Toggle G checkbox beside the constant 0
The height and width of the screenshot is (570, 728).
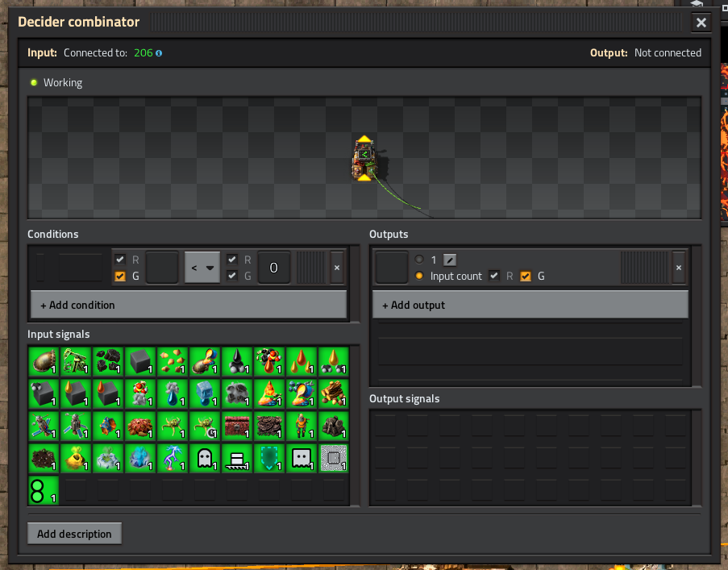tap(232, 276)
